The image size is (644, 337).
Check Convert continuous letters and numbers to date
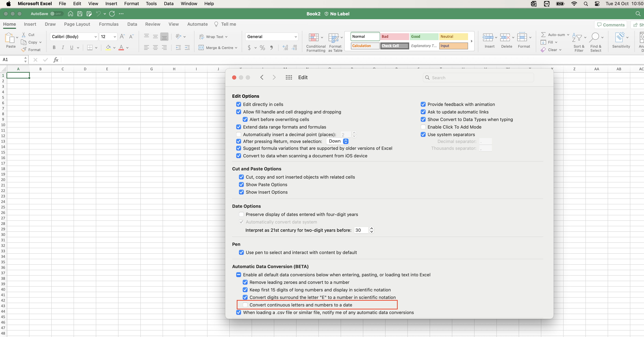point(245,305)
